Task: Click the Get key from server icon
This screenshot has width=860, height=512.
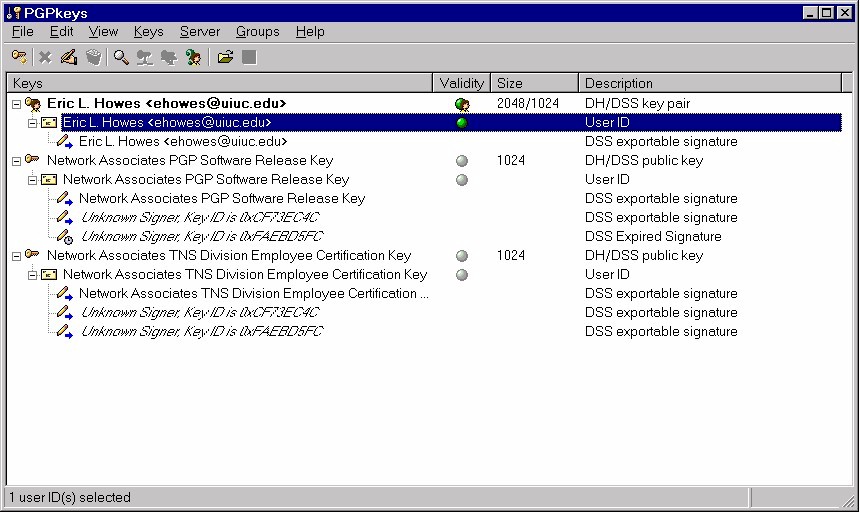Action: 168,57
